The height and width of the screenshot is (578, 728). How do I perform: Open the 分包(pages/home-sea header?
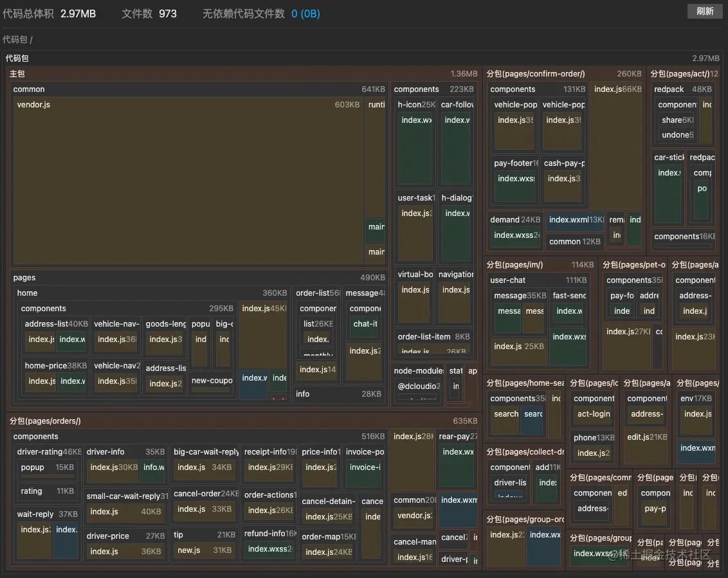click(x=525, y=383)
